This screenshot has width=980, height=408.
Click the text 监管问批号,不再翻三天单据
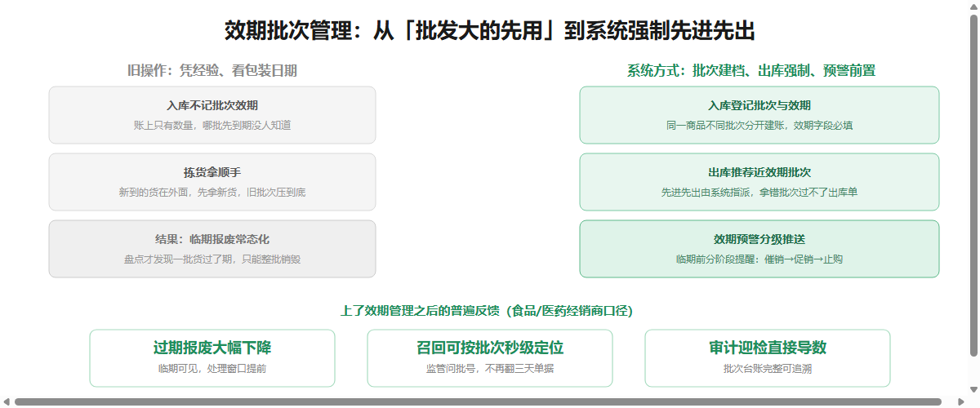click(490, 369)
